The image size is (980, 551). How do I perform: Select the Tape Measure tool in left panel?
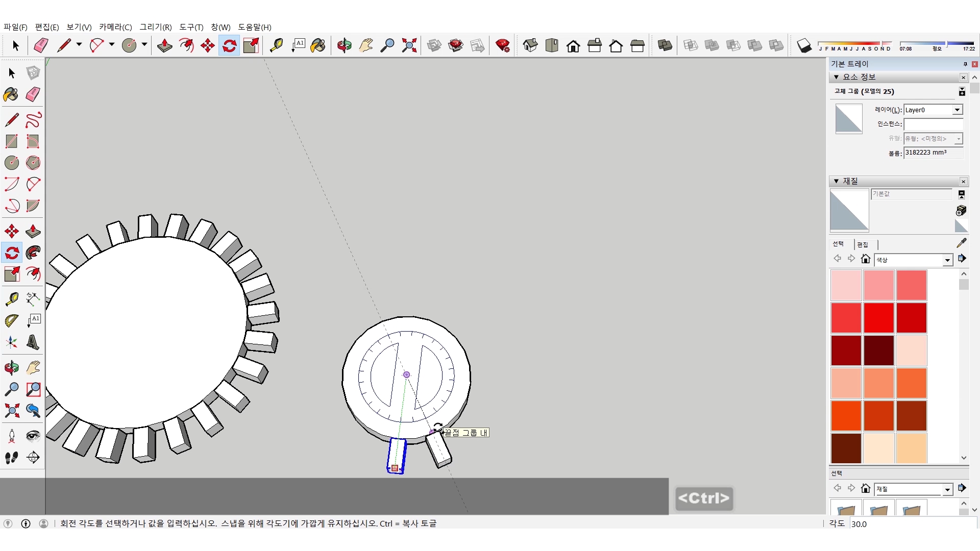click(x=12, y=299)
